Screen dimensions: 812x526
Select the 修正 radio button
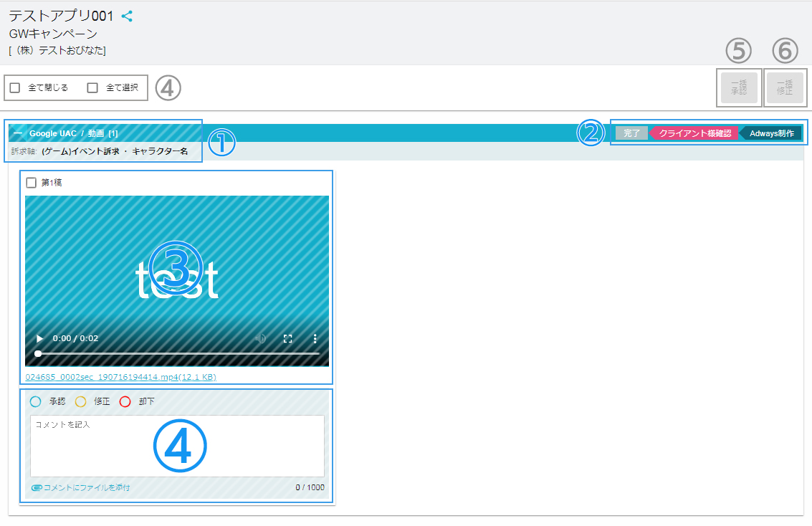point(80,402)
